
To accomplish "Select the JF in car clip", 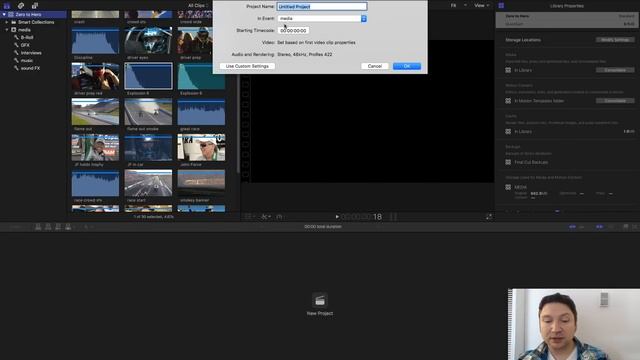I will pyautogui.click(x=148, y=148).
